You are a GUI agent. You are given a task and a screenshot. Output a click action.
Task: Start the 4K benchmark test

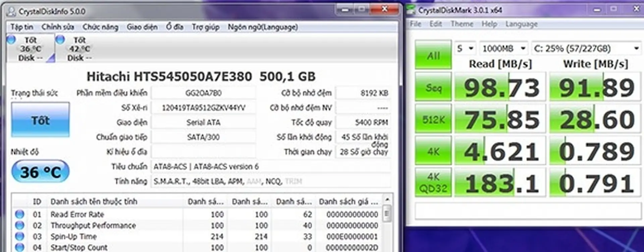[x=433, y=151]
